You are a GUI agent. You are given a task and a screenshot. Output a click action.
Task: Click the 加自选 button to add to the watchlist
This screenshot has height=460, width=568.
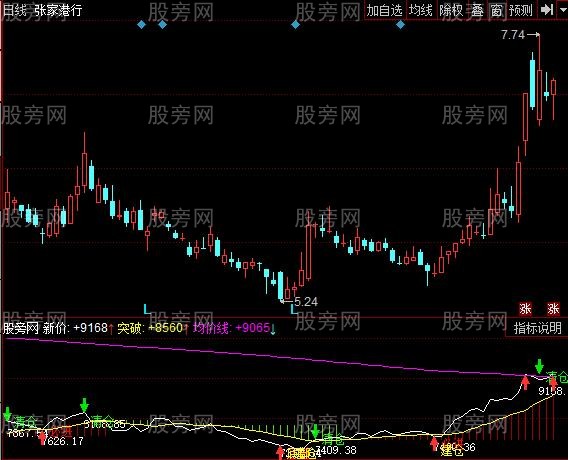384,10
